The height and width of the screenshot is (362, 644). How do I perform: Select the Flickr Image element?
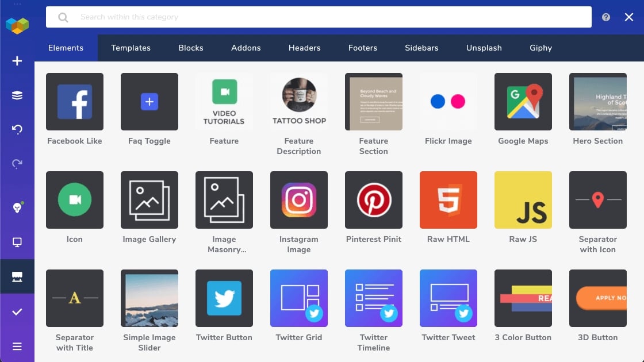pos(448,102)
